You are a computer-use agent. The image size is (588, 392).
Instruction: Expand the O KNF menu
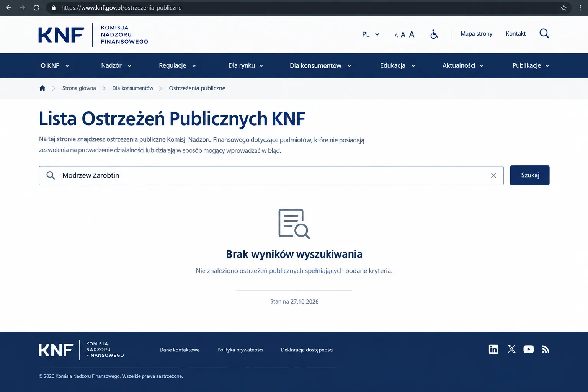click(55, 65)
